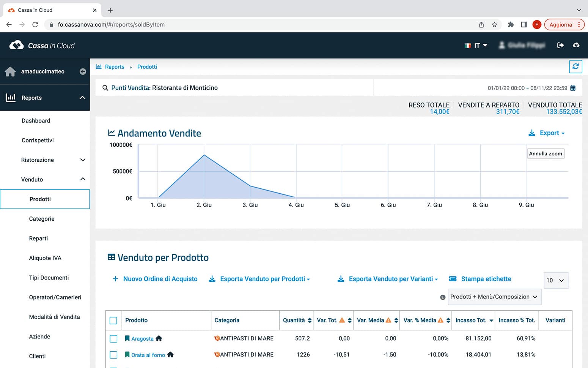588x368 pixels.
Task: Open the browser extensions puzzle icon
Action: pos(511,25)
